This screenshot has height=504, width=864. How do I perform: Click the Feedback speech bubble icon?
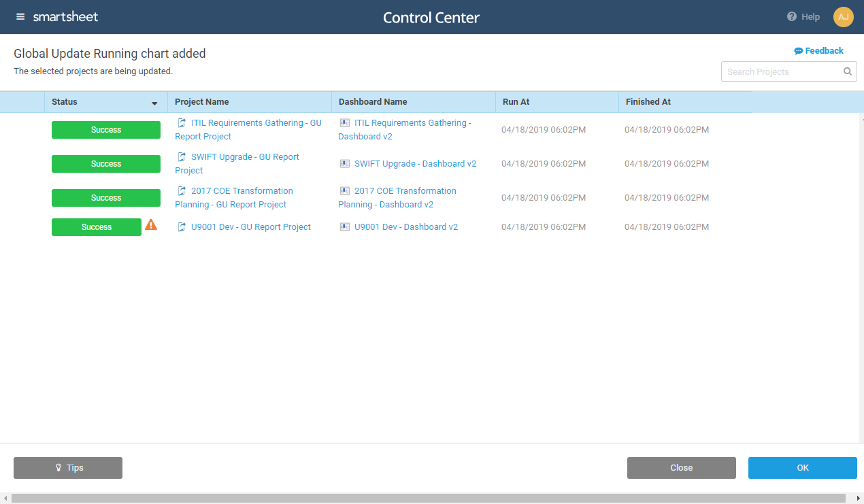(799, 51)
